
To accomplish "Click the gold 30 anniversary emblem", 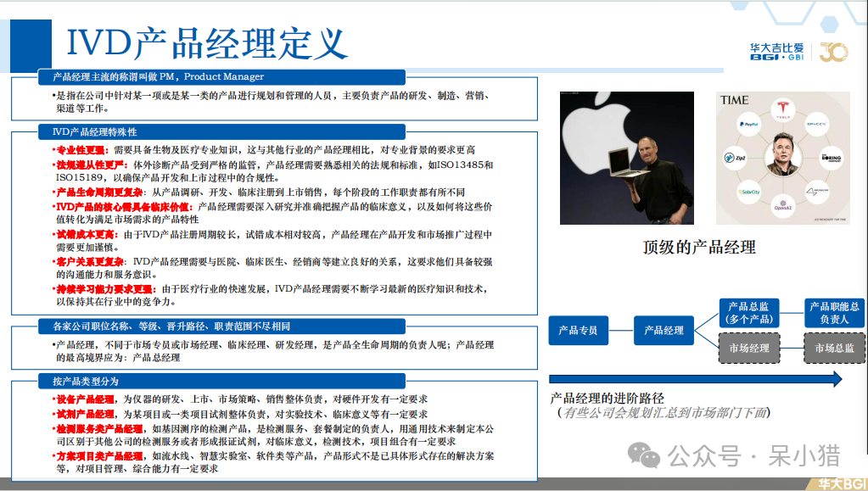I will point(833,53).
